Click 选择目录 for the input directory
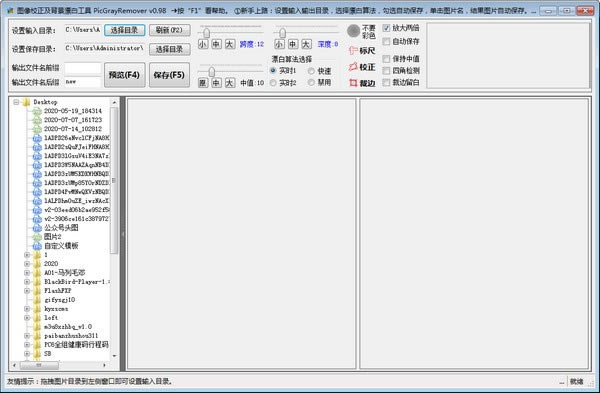 [x=124, y=30]
